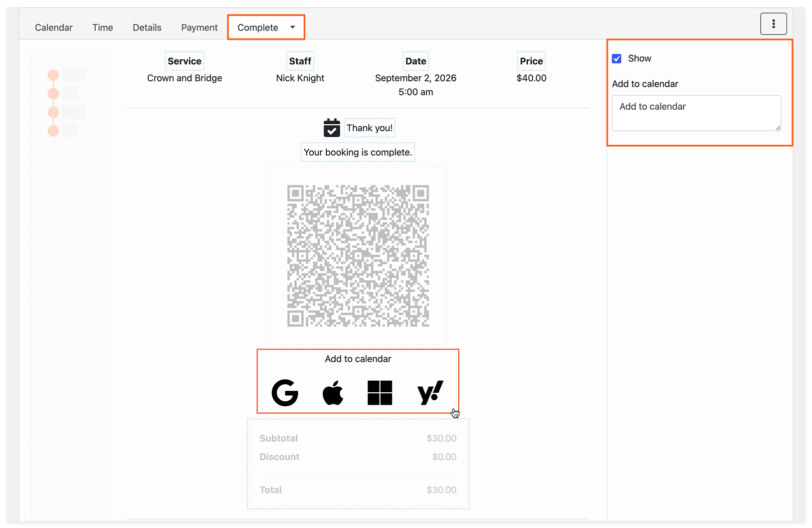Click the Subtotal row label
812x528 pixels.
coord(278,438)
